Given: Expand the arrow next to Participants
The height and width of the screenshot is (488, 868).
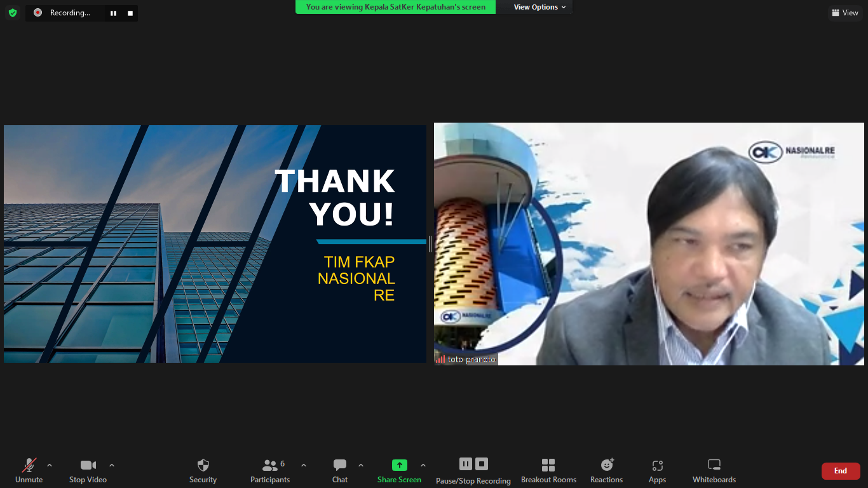Looking at the screenshot, I should point(303,465).
